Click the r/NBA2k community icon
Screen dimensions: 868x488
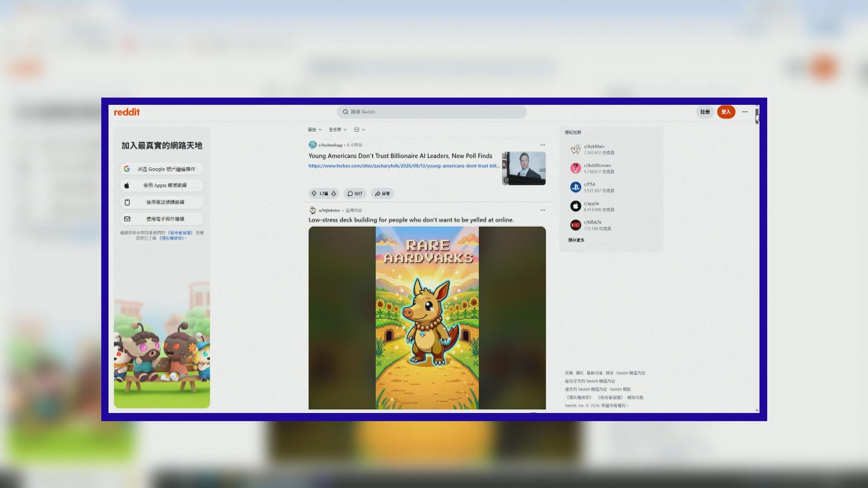tap(576, 225)
